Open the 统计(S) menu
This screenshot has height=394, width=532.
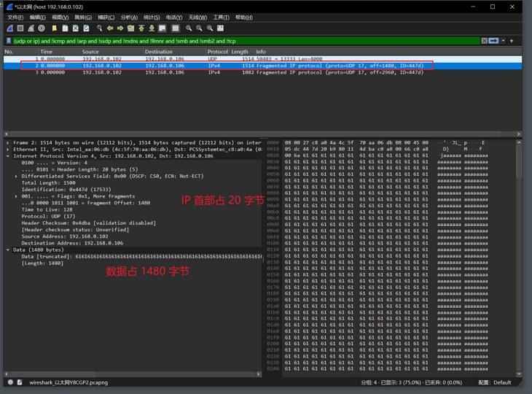152,18
